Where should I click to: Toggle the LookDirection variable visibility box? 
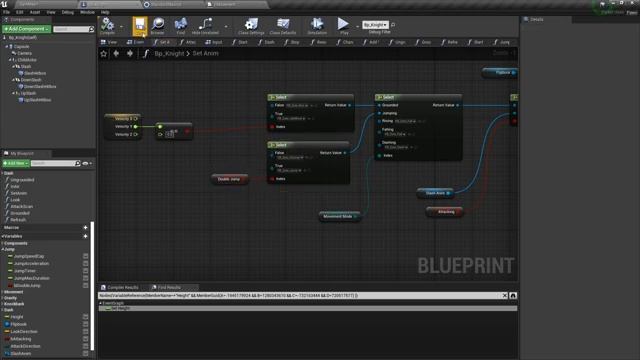pyautogui.click(x=86, y=331)
